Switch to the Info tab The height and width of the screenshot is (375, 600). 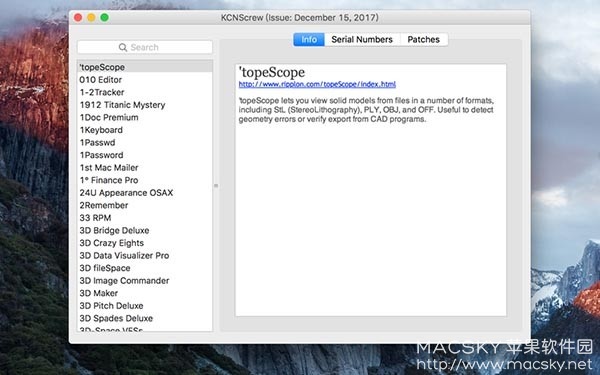(309, 39)
